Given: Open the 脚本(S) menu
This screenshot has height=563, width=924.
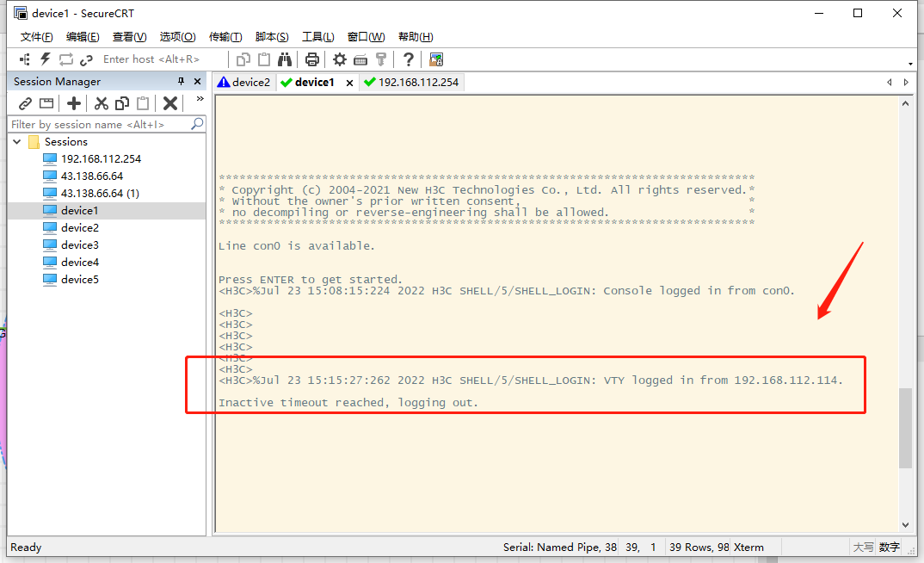Looking at the screenshot, I should click(x=272, y=36).
